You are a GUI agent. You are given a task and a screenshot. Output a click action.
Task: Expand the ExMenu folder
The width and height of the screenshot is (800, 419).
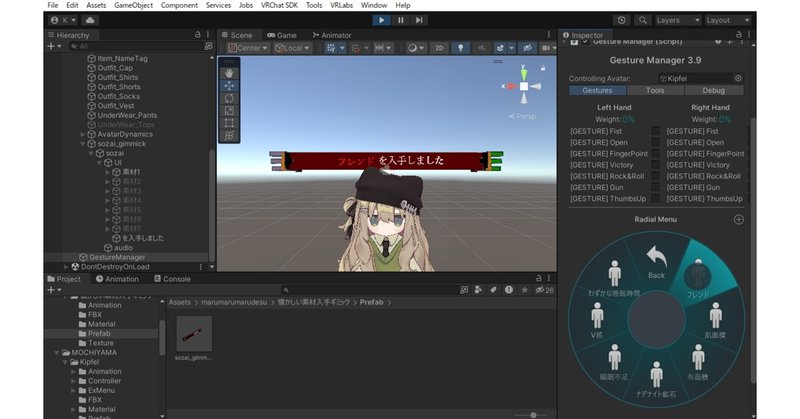73,390
